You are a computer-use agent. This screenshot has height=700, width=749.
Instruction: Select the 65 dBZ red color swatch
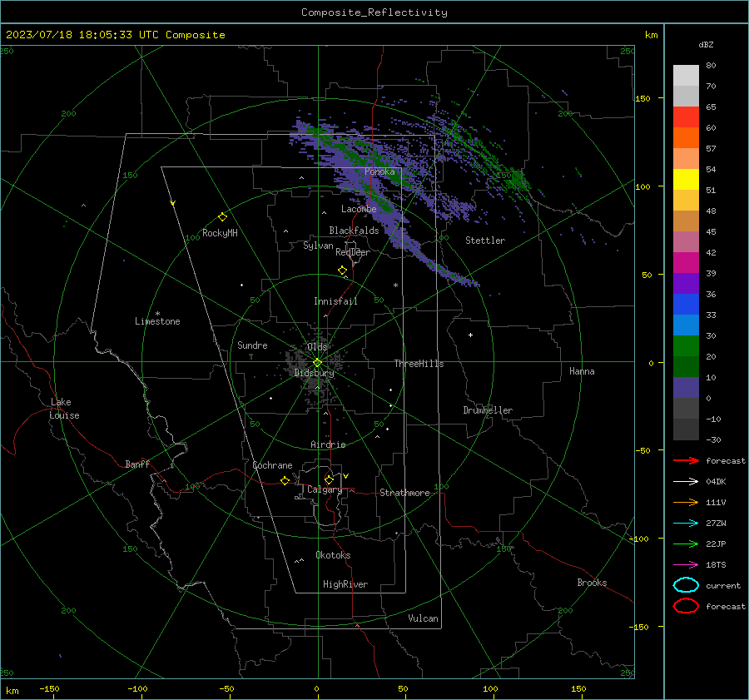pos(686,117)
